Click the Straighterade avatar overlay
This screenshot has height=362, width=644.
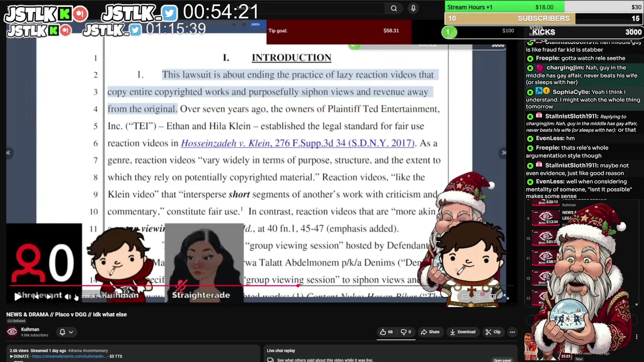coord(204,263)
